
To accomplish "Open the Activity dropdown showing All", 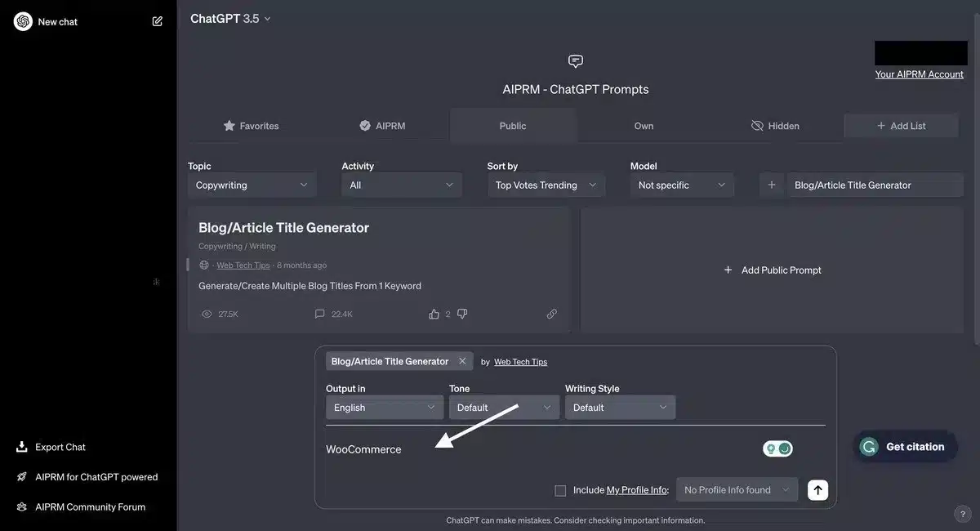I will click(x=401, y=185).
